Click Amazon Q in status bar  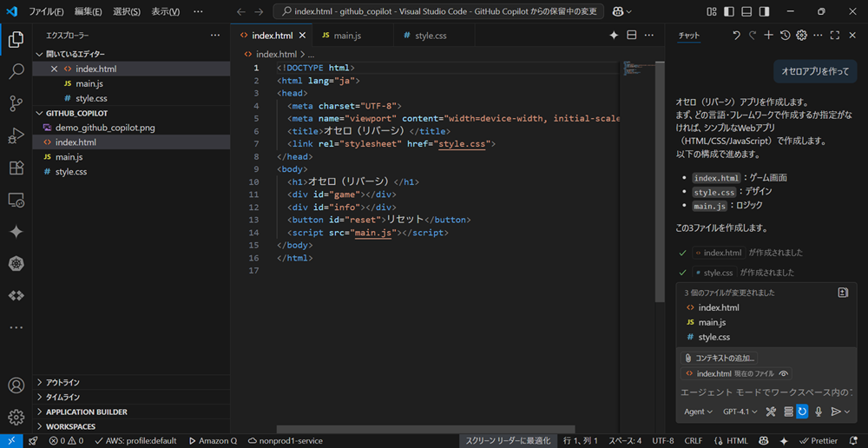click(x=214, y=441)
